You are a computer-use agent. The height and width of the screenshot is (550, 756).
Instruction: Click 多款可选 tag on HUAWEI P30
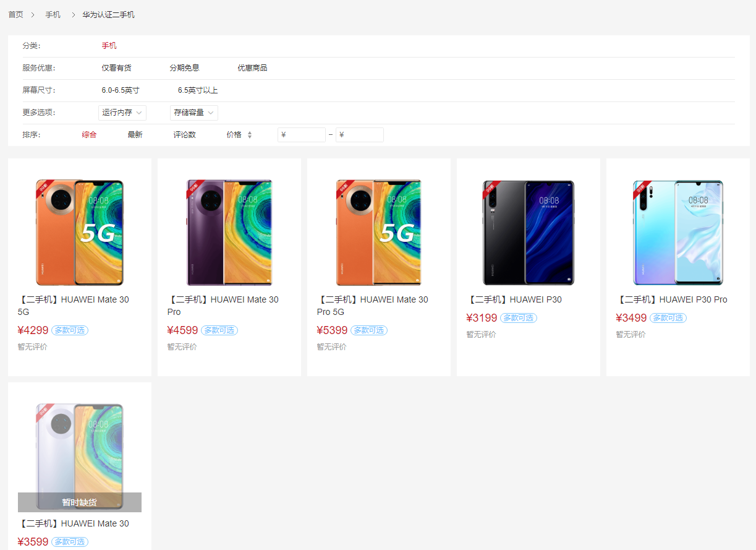518,317
